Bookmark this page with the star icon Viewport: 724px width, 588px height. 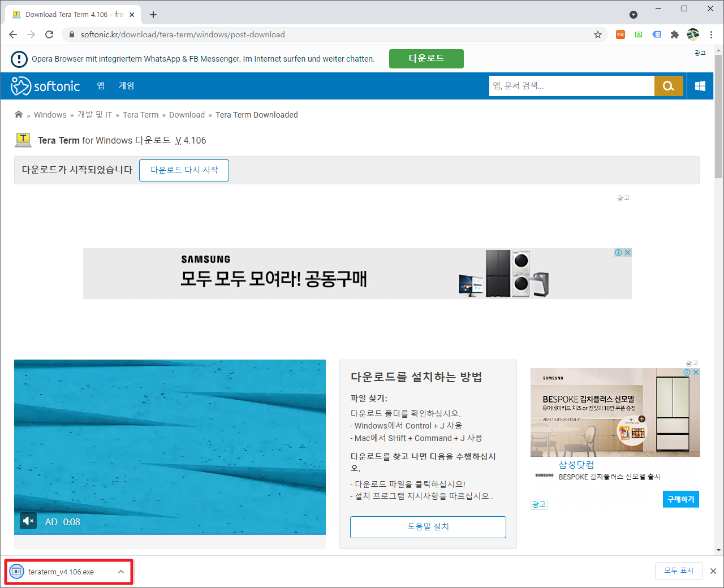pyautogui.click(x=598, y=34)
